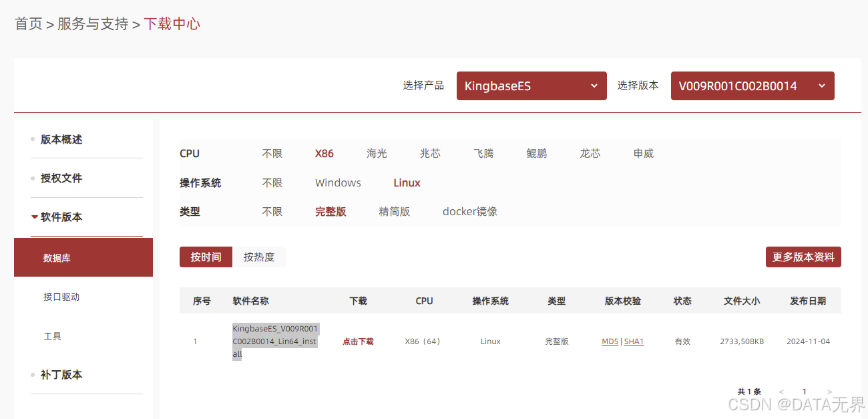Set 类型 filter to 不限
This screenshot has width=868, height=419.
[272, 212]
